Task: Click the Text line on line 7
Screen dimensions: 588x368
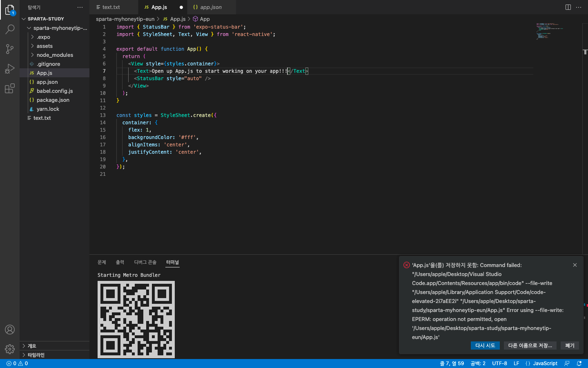Action: (x=221, y=71)
